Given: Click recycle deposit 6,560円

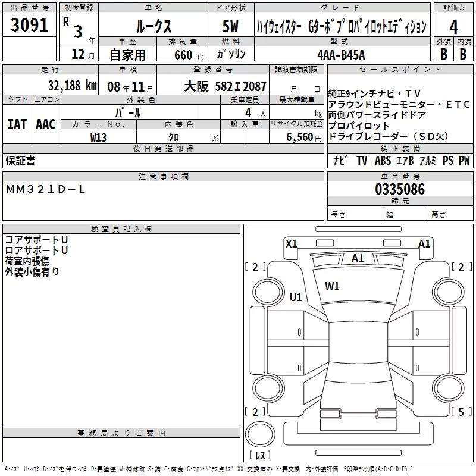Looking at the screenshot, I should 304,137.
